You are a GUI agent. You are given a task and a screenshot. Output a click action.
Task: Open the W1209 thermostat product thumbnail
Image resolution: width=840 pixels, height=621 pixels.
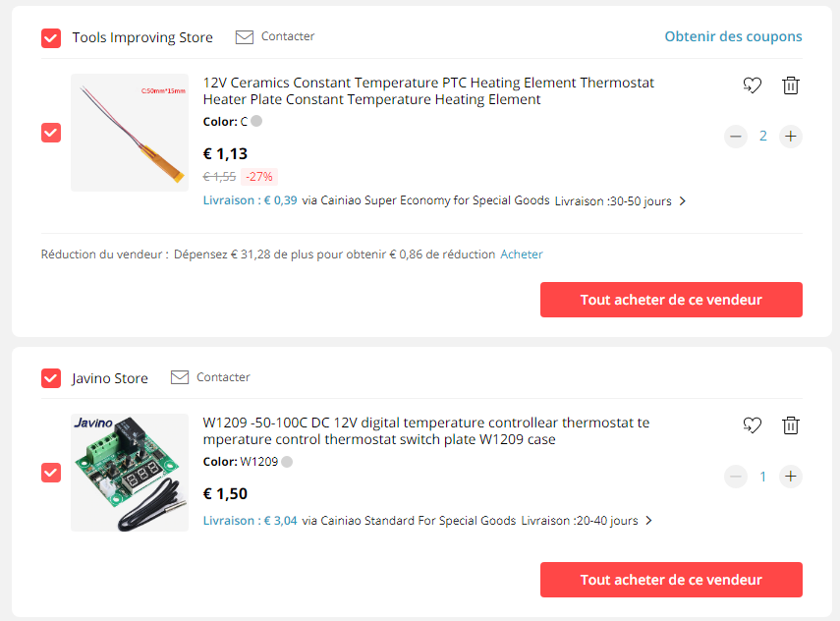coord(130,473)
